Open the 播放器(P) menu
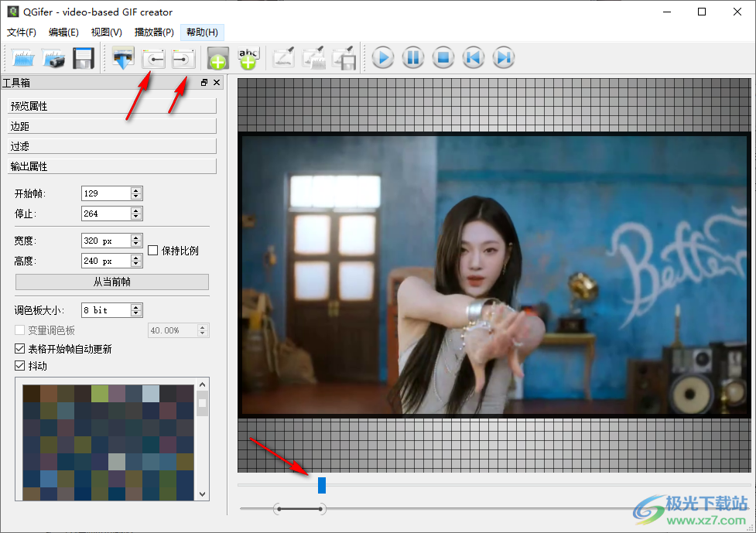 click(x=154, y=32)
